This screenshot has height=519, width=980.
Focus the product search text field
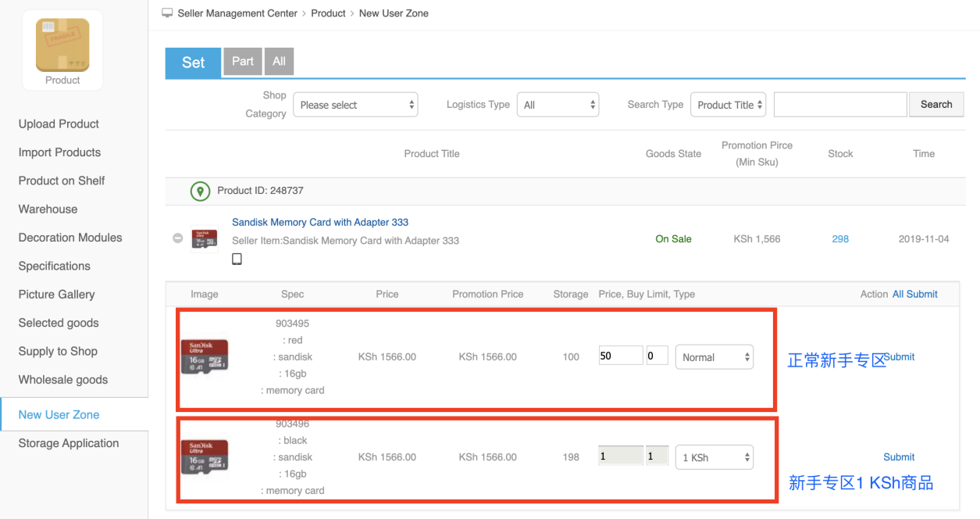pyautogui.click(x=840, y=105)
